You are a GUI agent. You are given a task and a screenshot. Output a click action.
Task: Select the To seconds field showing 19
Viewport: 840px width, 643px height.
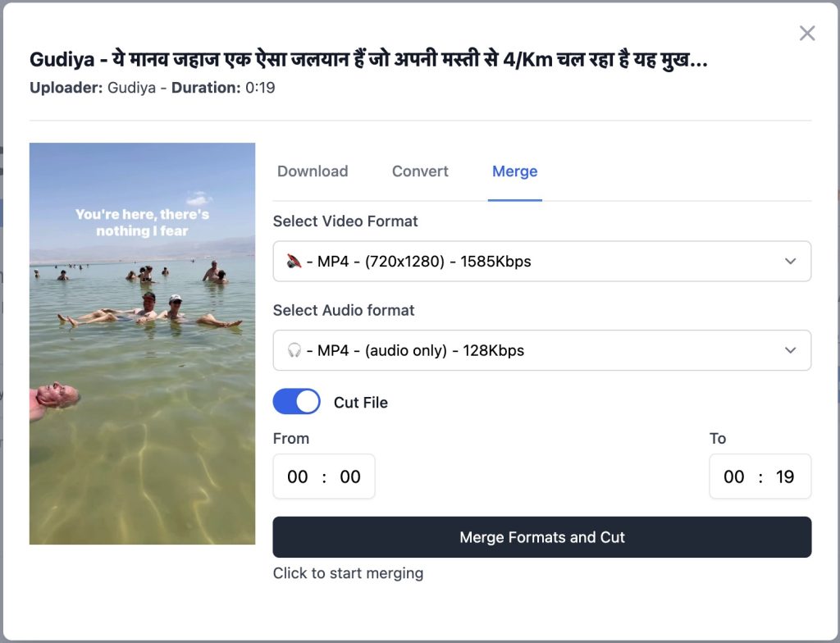click(785, 477)
